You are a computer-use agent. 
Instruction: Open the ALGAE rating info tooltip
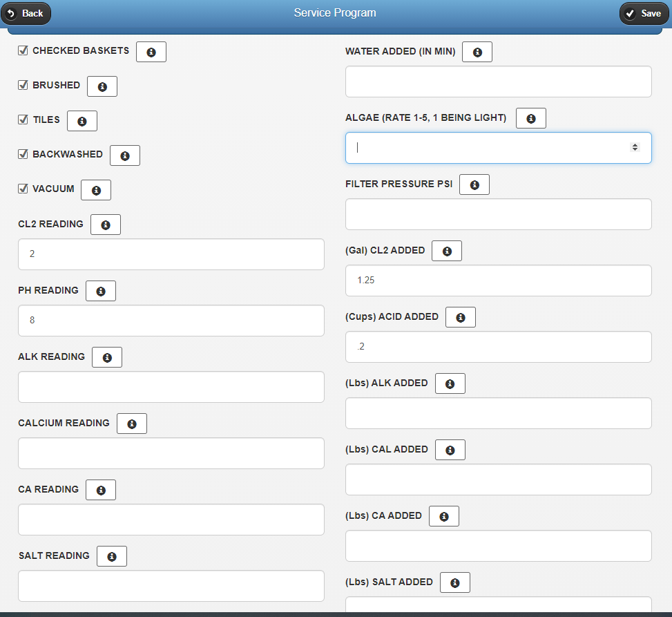point(530,117)
